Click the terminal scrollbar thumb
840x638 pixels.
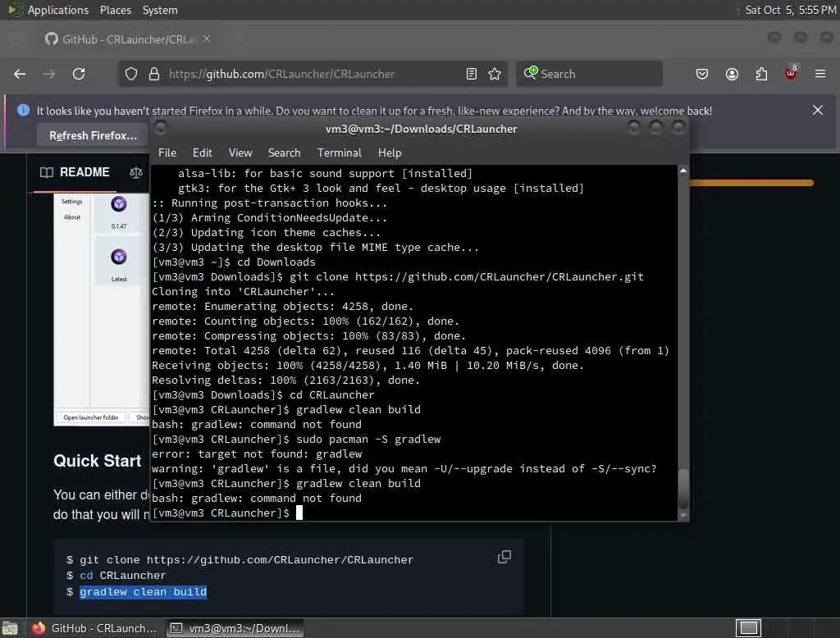[683, 488]
